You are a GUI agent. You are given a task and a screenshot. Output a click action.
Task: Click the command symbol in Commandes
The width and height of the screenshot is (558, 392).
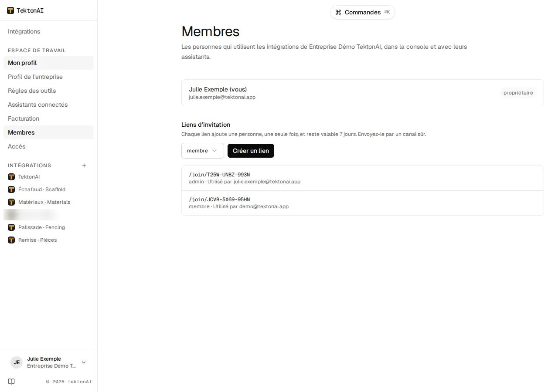[x=338, y=12]
